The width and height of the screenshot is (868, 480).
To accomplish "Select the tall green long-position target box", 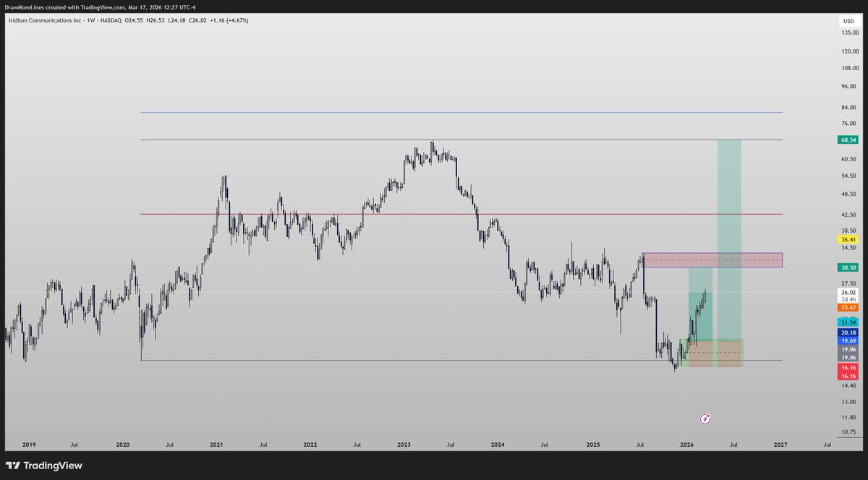I will [x=729, y=239].
